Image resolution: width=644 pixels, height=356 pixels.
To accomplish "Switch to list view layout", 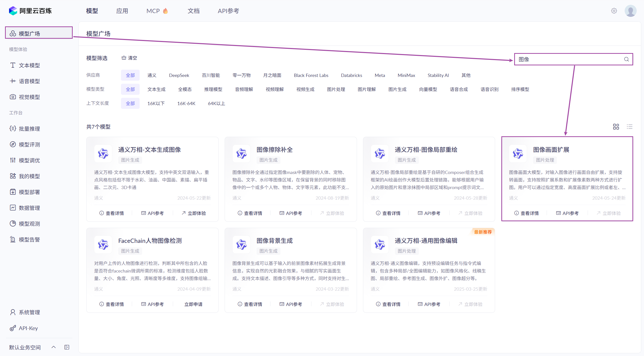I will tap(630, 127).
